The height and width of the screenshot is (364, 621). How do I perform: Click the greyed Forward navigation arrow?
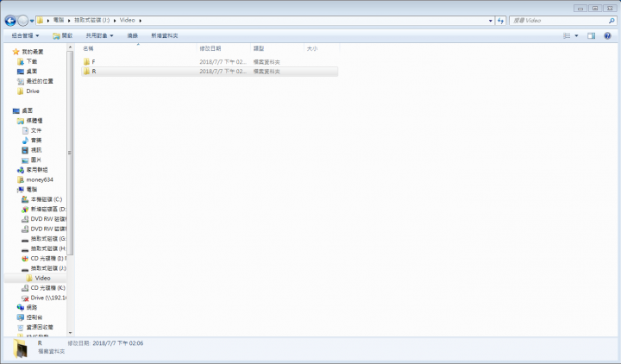click(23, 21)
